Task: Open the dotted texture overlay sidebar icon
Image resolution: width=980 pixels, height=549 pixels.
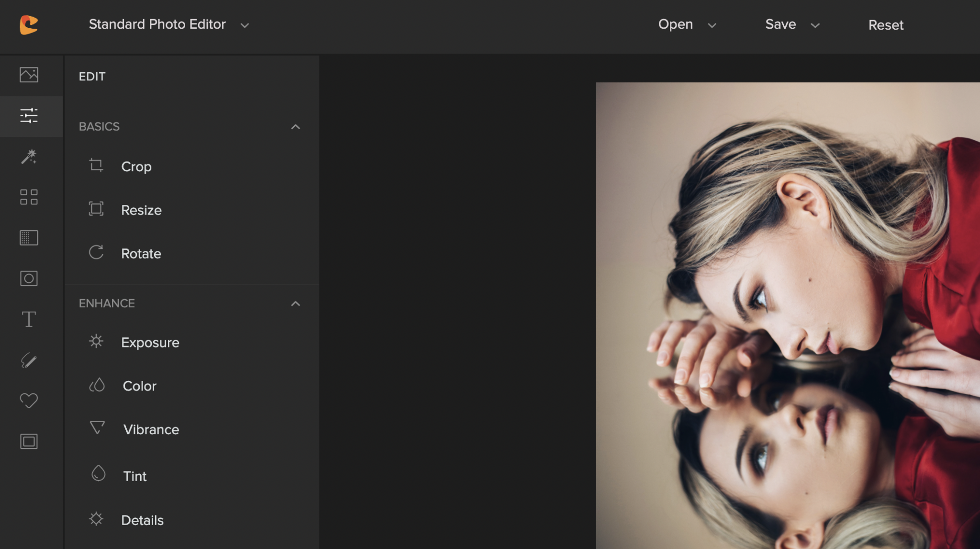Action: pos(29,238)
